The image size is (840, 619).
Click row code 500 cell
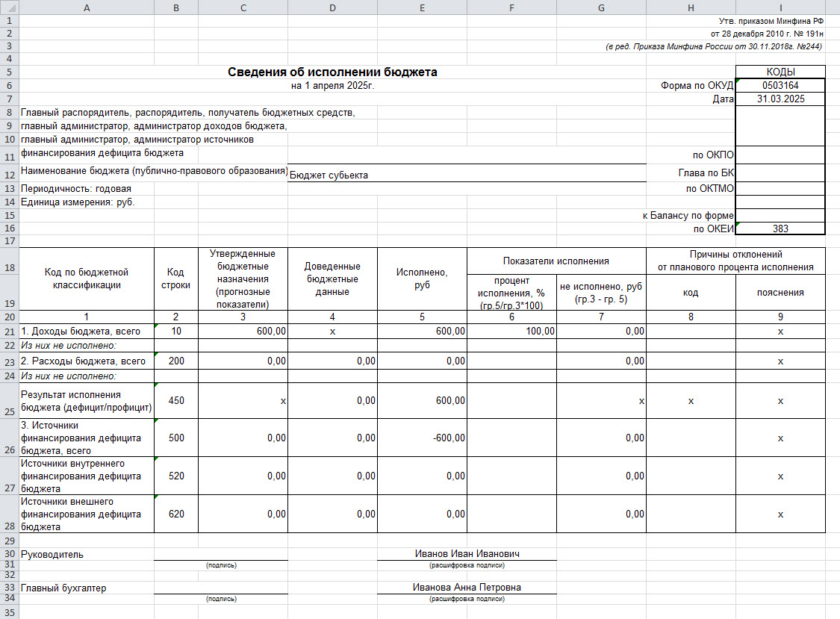[176, 438]
